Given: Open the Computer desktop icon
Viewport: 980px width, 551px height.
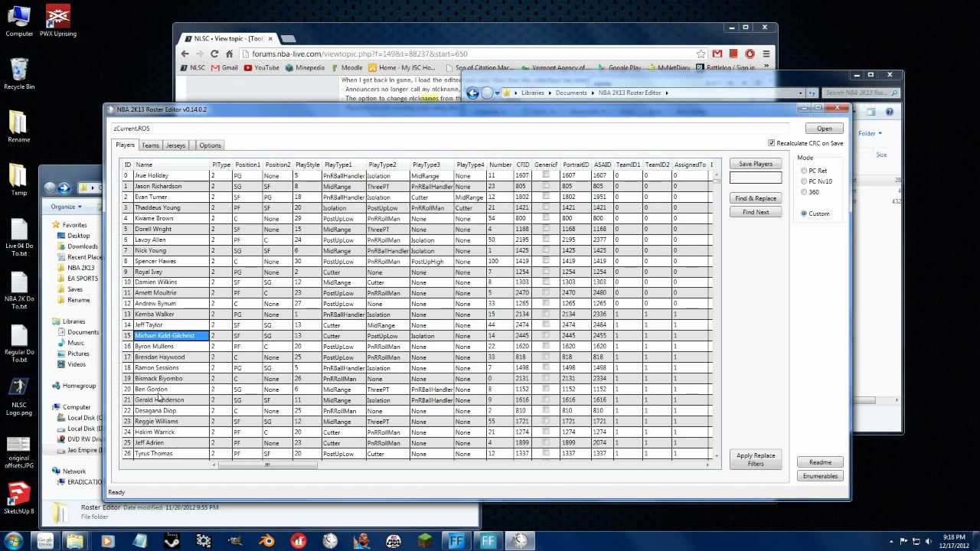Looking at the screenshot, I should 18,21.
